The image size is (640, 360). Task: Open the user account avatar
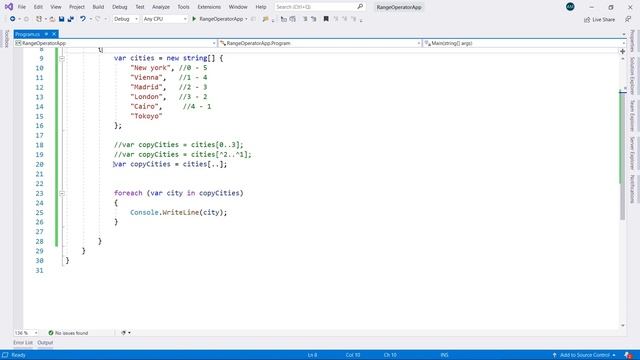tap(570, 7)
